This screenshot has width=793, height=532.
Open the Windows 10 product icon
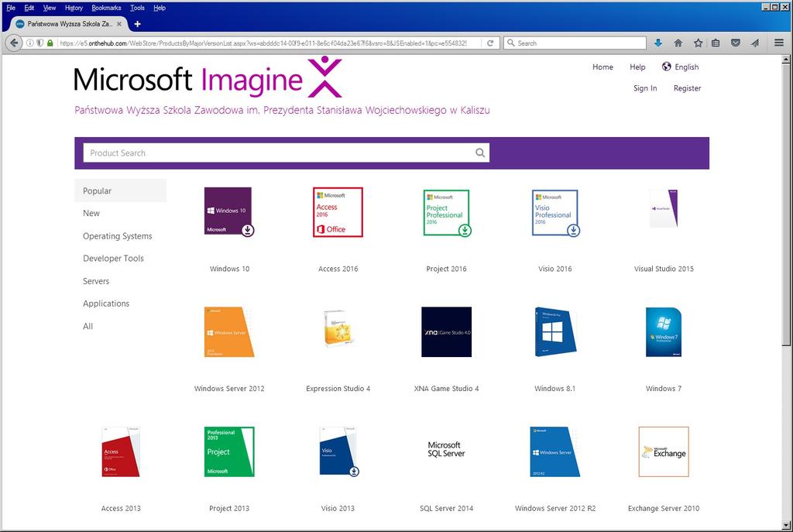(229, 211)
